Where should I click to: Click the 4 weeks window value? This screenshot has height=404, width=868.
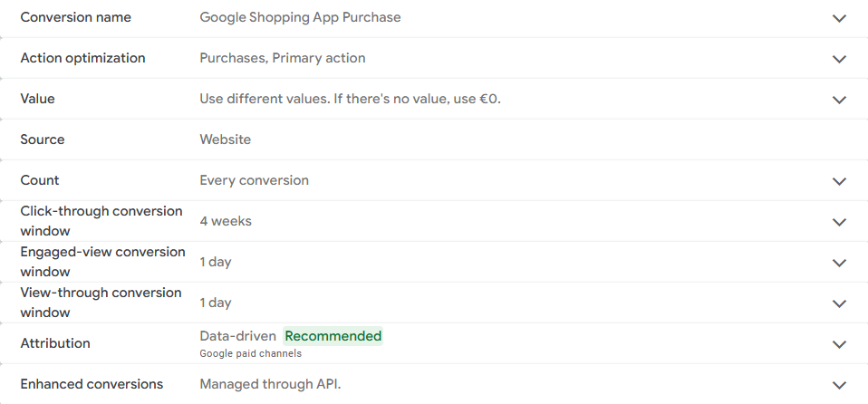(226, 221)
